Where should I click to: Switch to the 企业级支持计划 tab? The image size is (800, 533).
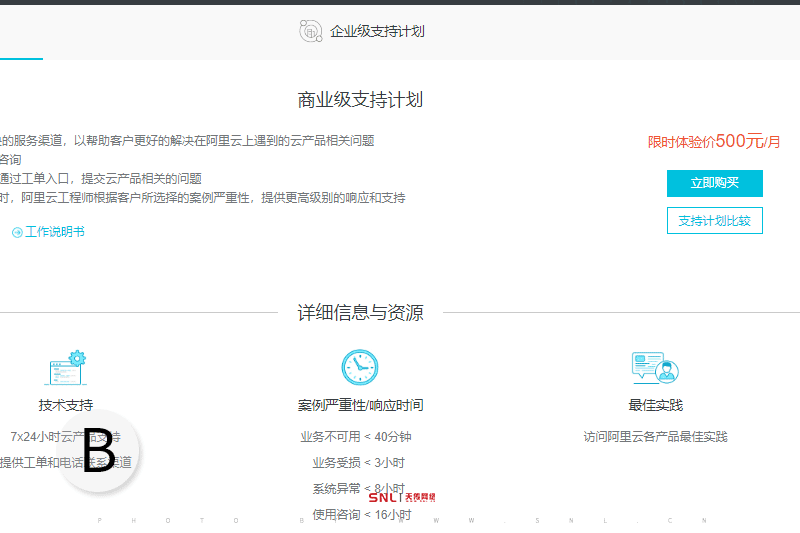click(377, 31)
